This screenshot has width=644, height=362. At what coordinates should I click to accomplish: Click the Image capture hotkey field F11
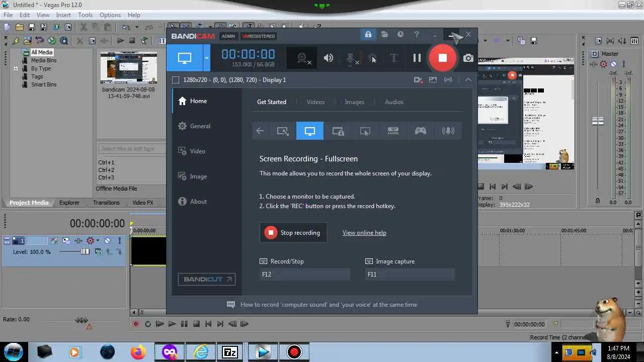coord(410,274)
